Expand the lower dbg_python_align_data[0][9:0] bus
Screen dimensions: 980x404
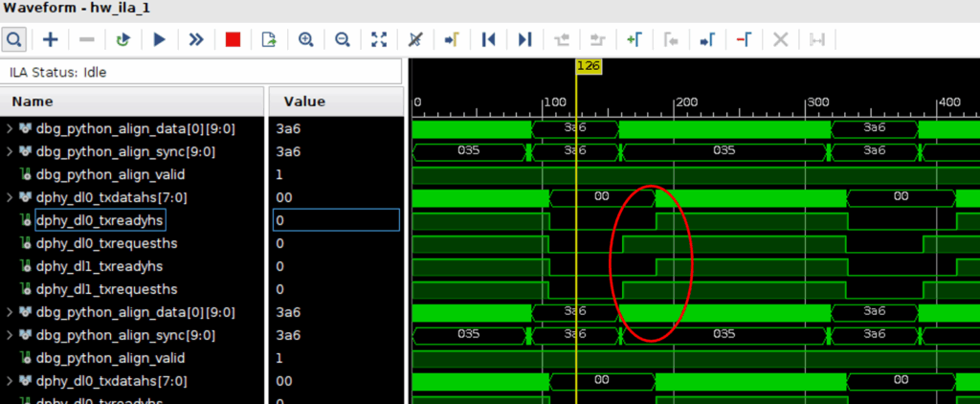point(10,312)
